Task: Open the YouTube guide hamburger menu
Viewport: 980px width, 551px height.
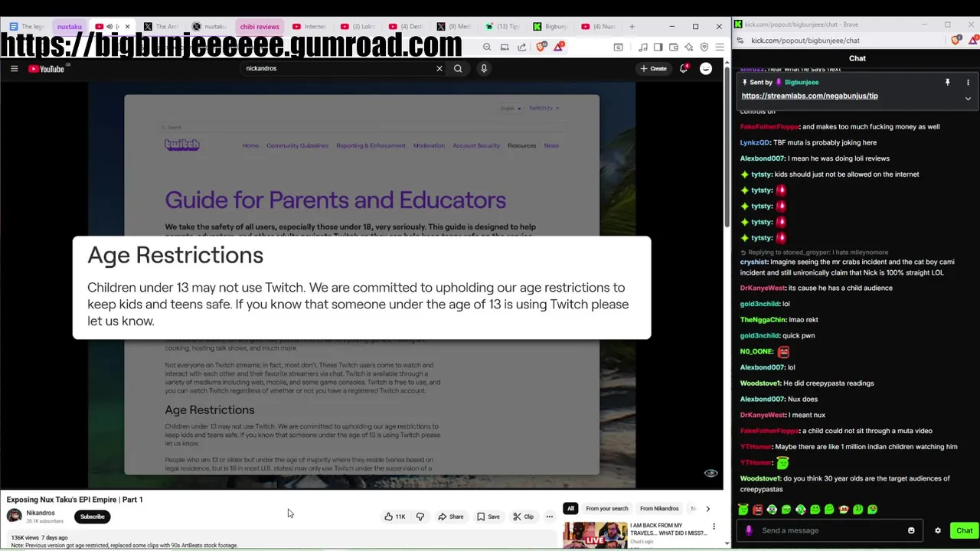Action: pyautogui.click(x=14, y=69)
